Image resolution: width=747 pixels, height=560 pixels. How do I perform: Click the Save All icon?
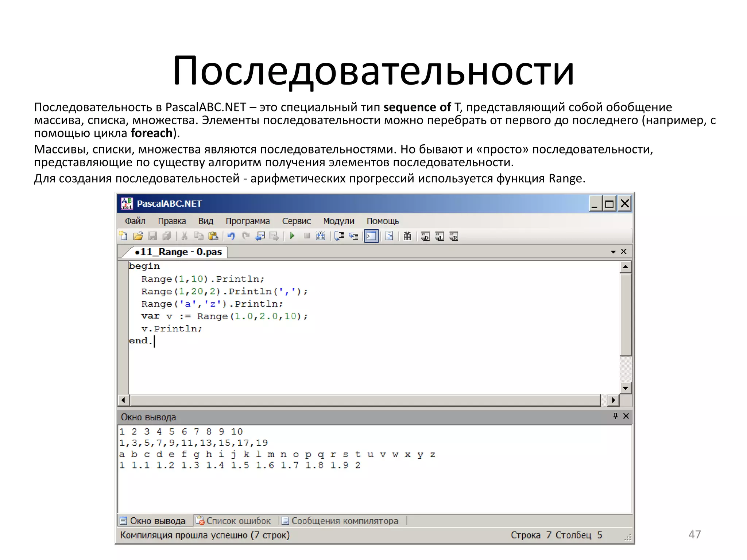(x=167, y=236)
